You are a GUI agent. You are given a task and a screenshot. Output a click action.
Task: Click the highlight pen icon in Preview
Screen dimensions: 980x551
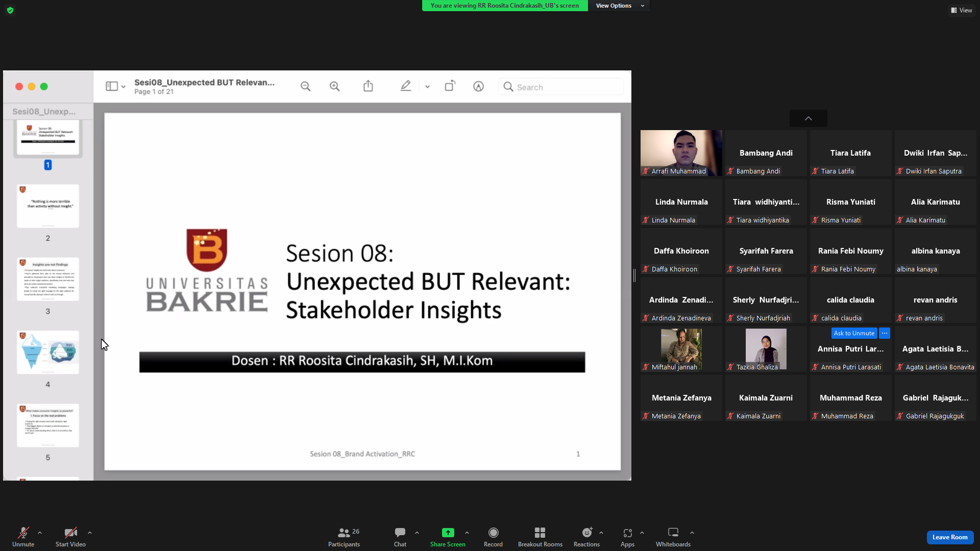click(406, 86)
